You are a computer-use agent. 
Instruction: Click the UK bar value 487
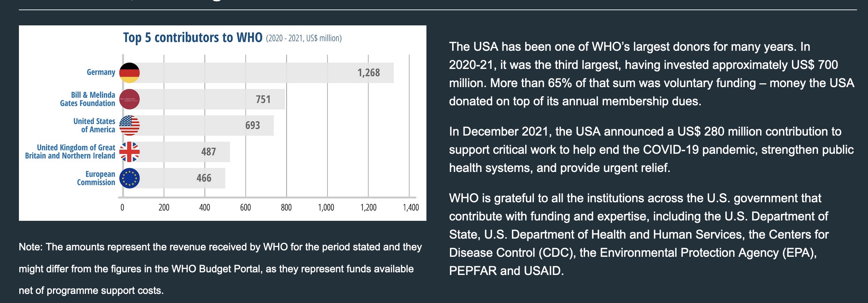208,152
